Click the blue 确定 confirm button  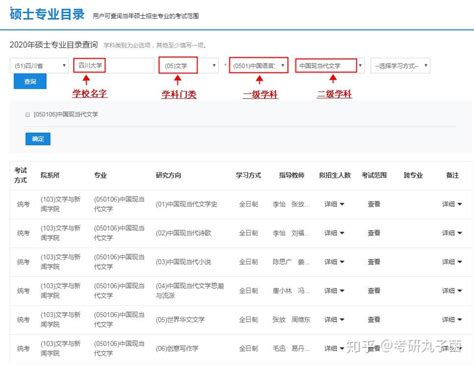[38, 139]
